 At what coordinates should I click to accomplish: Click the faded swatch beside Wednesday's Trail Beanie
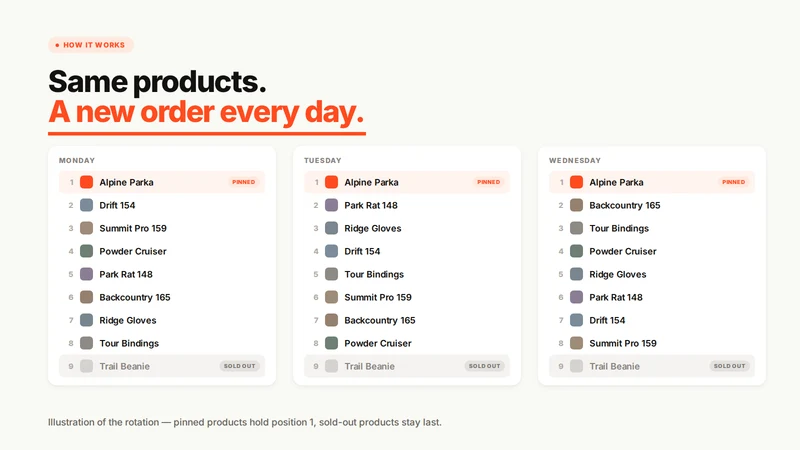(577, 366)
